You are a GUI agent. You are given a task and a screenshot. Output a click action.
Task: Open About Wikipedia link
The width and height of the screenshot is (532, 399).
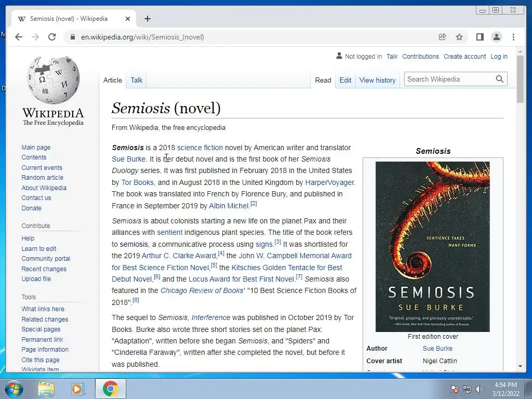44,188
